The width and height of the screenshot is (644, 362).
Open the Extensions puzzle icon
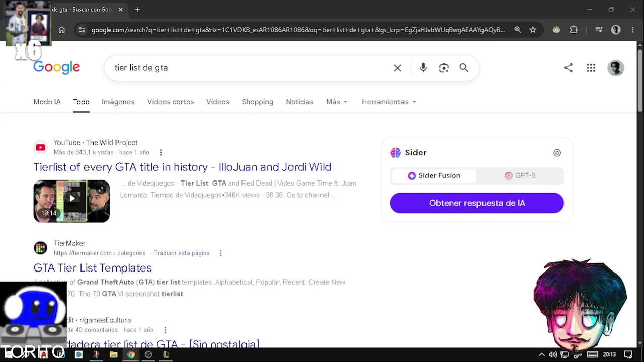[x=574, y=30]
